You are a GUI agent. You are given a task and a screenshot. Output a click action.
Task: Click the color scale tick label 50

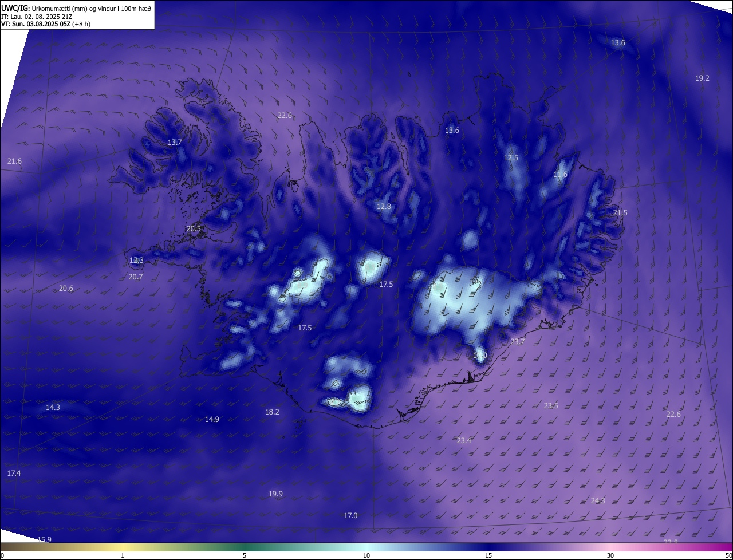click(x=728, y=555)
